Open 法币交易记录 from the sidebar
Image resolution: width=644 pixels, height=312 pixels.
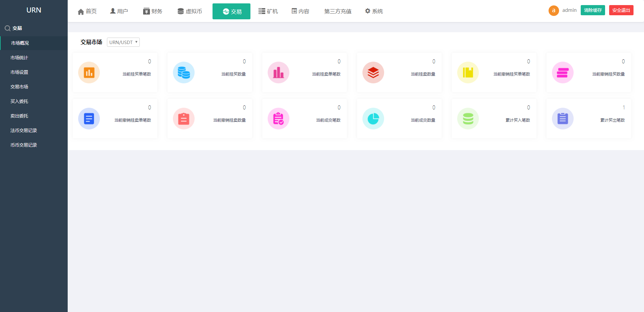click(x=24, y=131)
